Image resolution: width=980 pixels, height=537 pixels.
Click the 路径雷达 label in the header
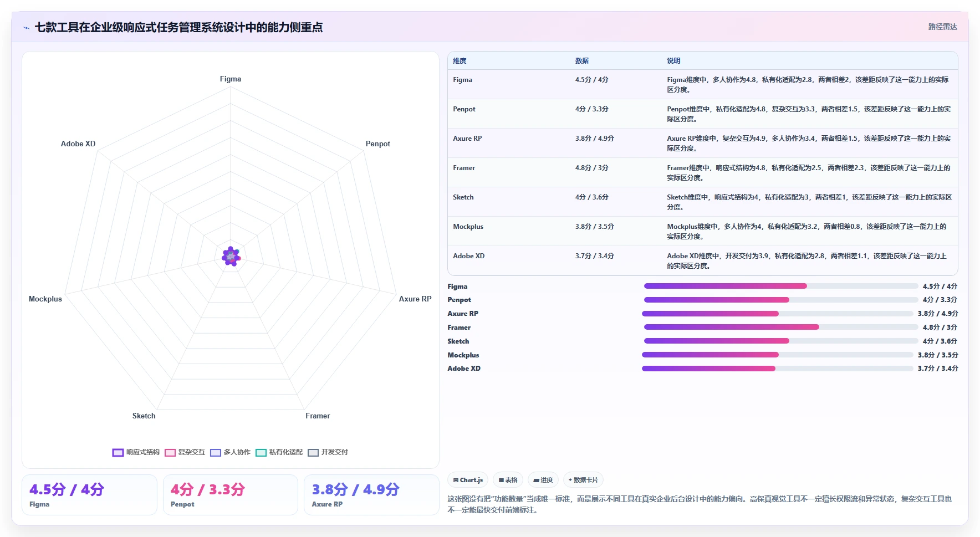942,27
